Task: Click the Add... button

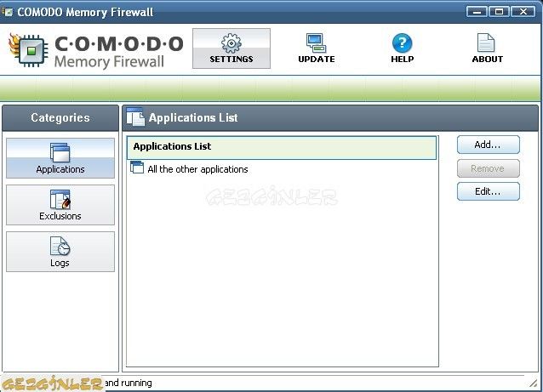Action: [488, 145]
